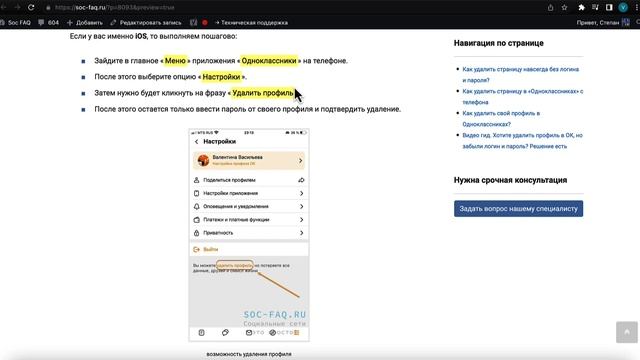640x360 pixels.
Task: Click the highlighted word Настройки
Action: coord(222,77)
